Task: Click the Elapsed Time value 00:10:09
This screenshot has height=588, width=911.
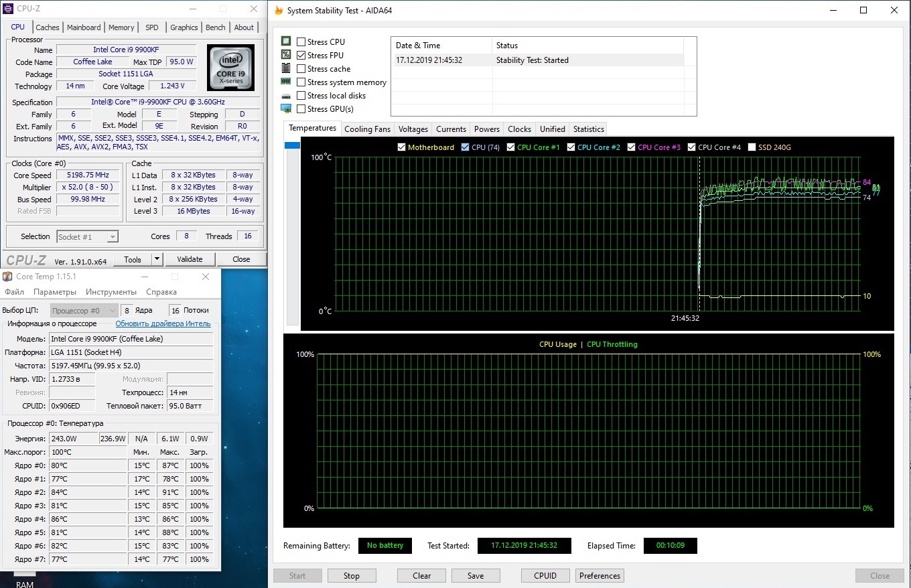Action: point(671,546)
